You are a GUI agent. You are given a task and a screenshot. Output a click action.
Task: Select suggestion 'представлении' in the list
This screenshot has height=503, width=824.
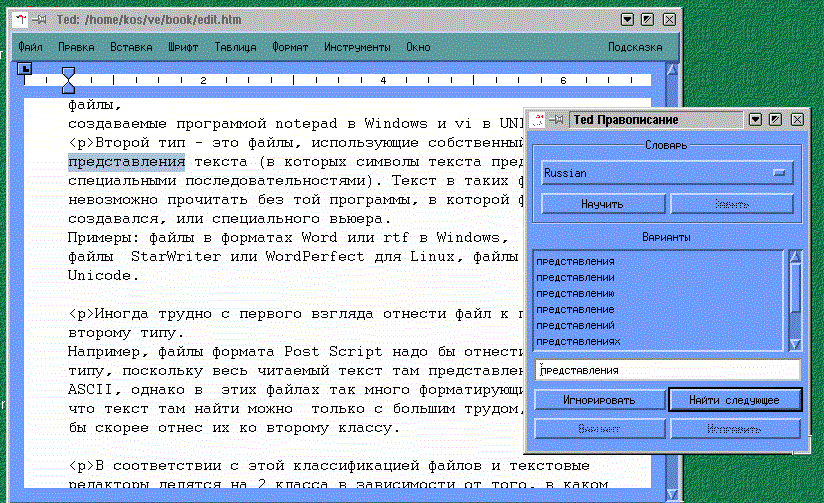(x=576, y=278)
